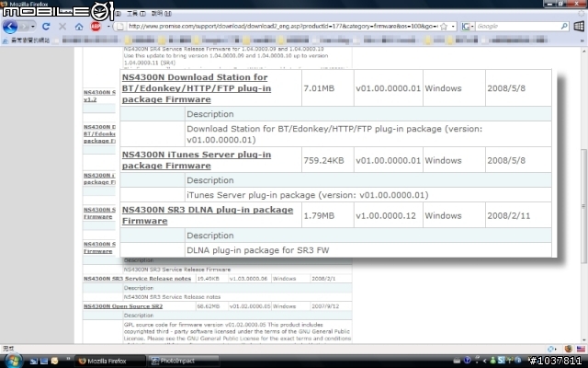Click the blue S tray icon
Screen dimensions: 588x368
[x=502, y=361]
